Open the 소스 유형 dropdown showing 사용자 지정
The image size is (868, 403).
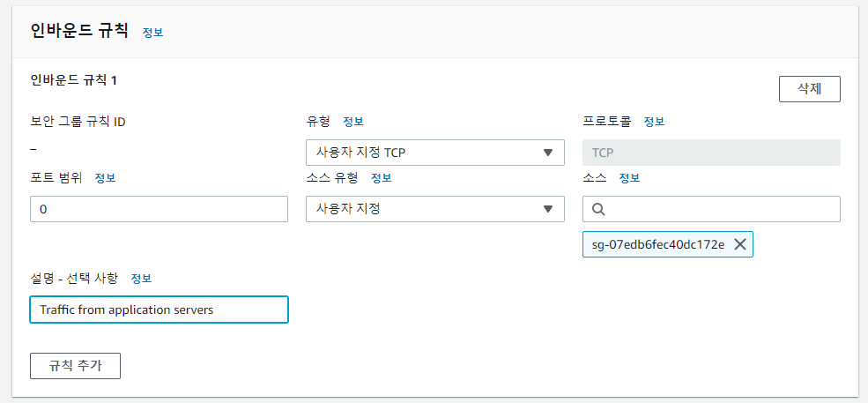(435, 209)
